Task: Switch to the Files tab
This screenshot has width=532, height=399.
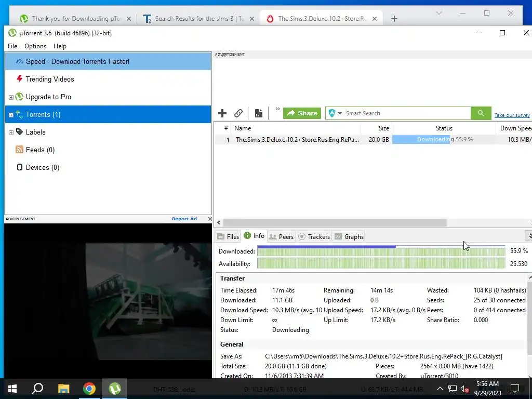Action: coord(229,237)
